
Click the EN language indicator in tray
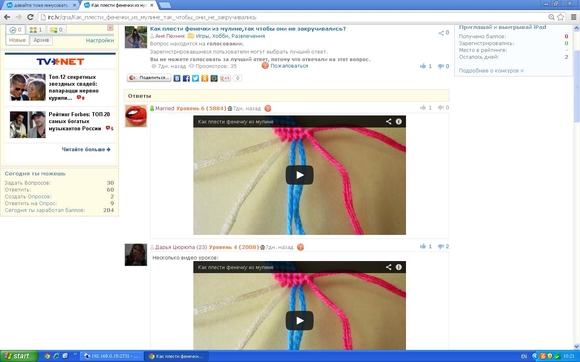coord(523,356)
